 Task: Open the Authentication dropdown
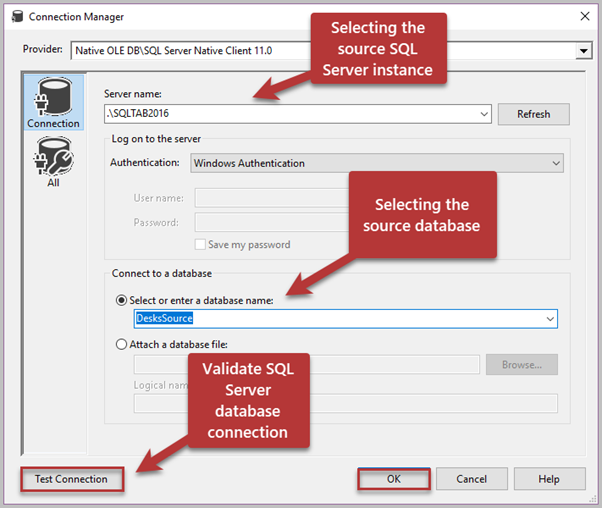[556, 163]
